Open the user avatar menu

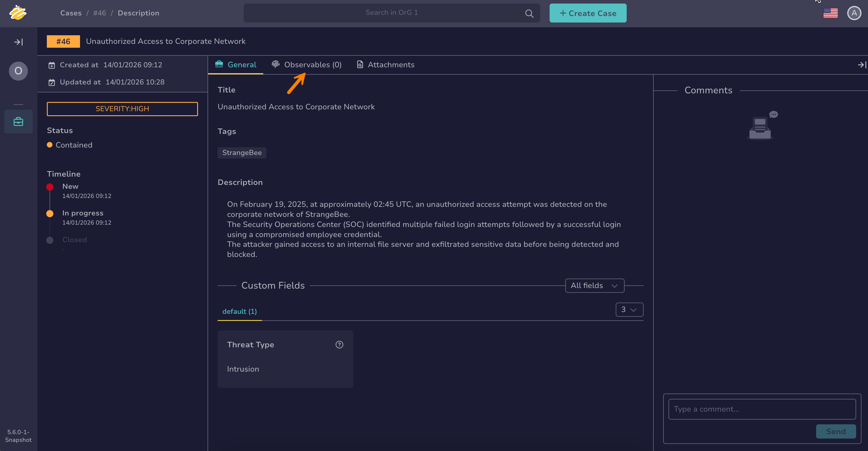pos(855,13)
